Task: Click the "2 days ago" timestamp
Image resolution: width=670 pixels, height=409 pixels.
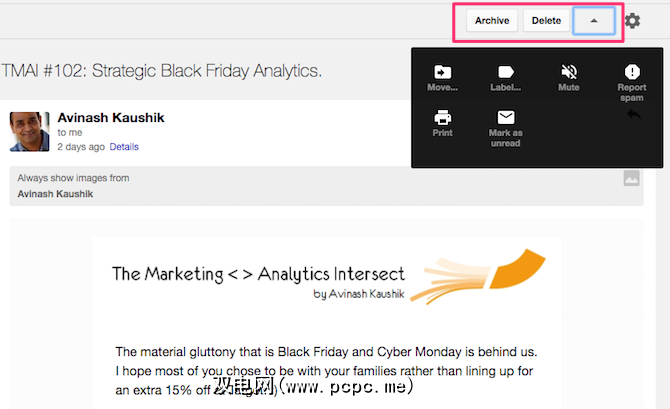Action: [x=81, y=146]
